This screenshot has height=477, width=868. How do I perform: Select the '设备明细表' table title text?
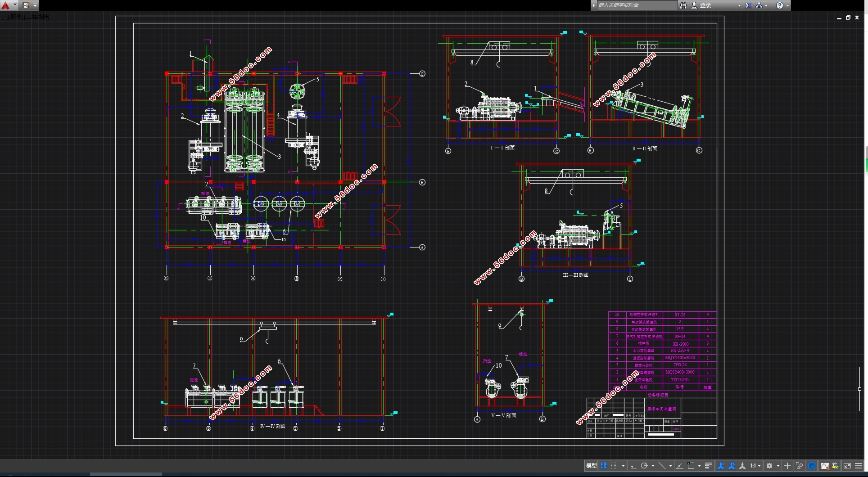[x=658, y=395]
